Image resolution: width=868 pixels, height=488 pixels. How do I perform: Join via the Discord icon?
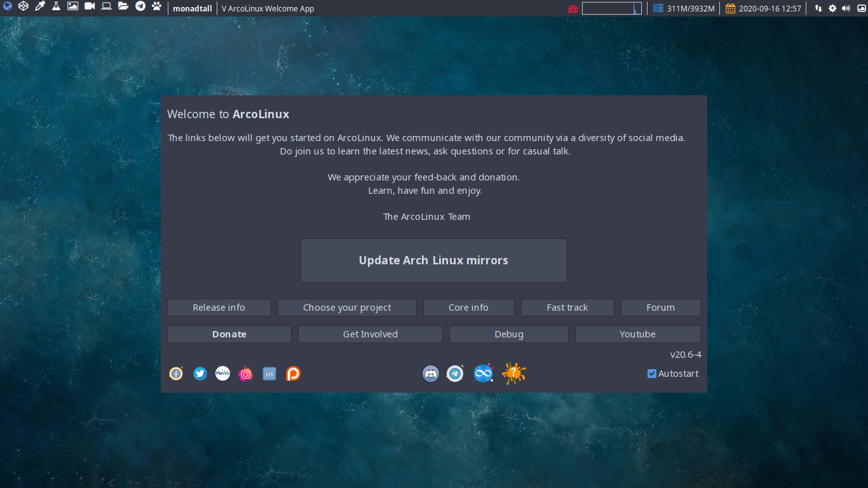431,374
